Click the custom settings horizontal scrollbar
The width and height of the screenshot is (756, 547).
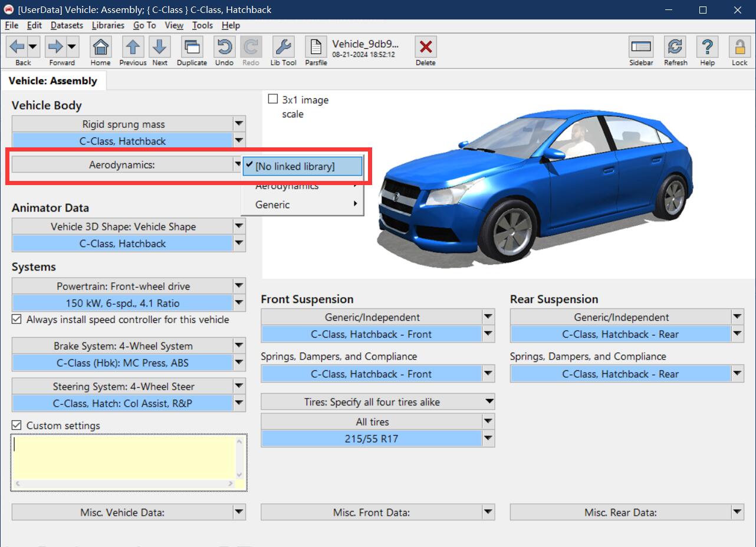pos(123,484)
